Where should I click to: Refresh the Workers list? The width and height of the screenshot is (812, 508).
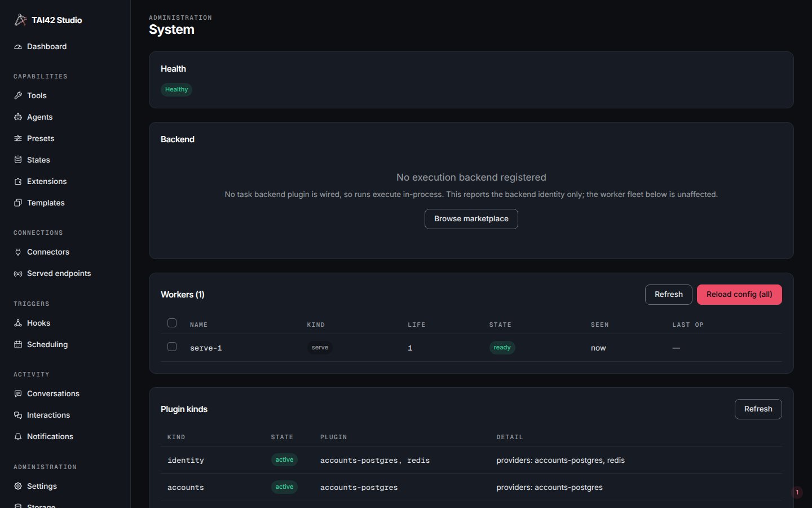tap(668, 295)
